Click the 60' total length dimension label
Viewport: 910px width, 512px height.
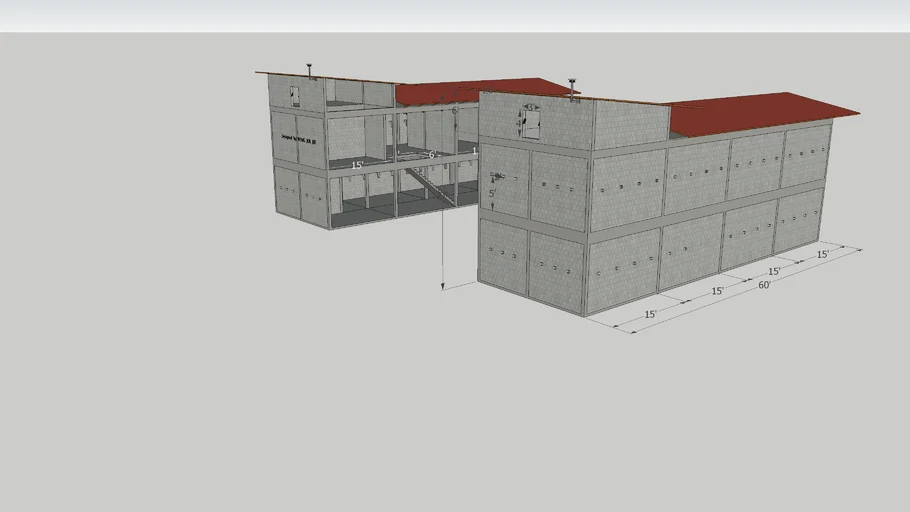pos(764,286)
